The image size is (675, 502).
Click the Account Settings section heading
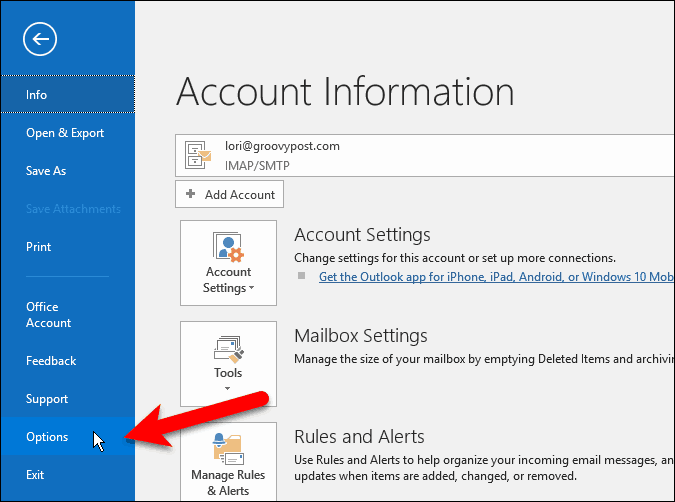[x=362, y=235]
